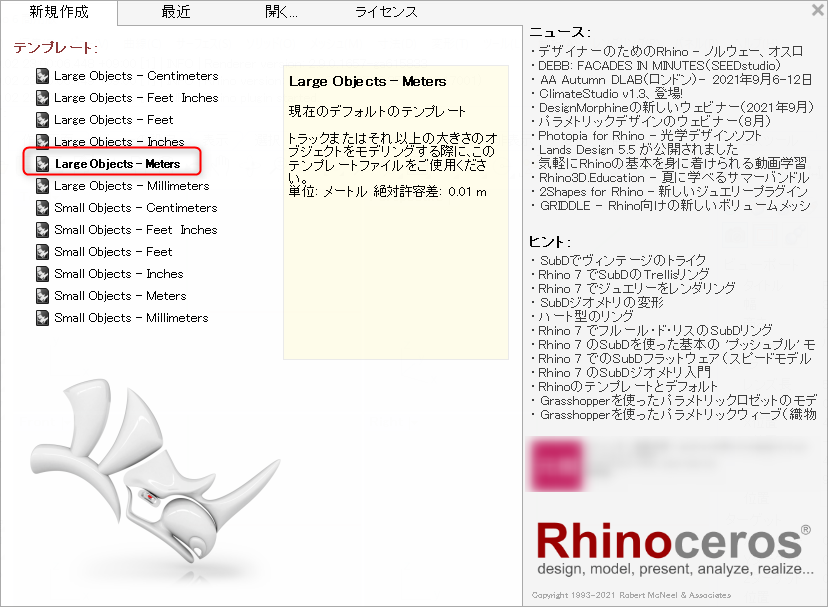
Task: Open Lands Design 5.5 news link
Action: click(x=638, y=150)
